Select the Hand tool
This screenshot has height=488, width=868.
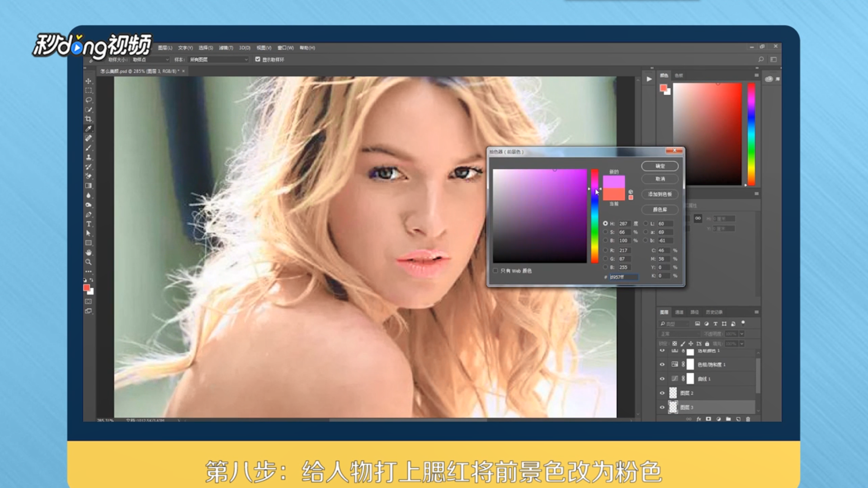pyautogui.click(x=89, y=252)
